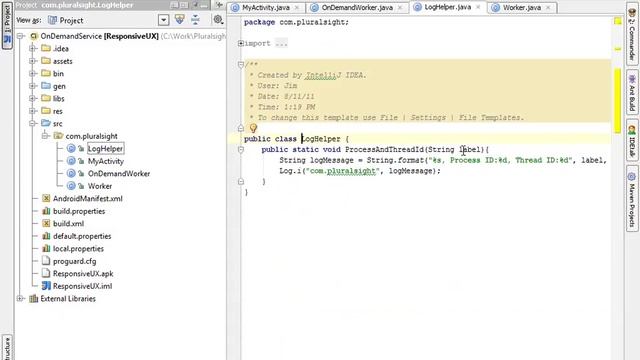The image size is (640, 360).
Task: Close the OnDemandWorker.java tab
Action: click(x=400, y=8)
